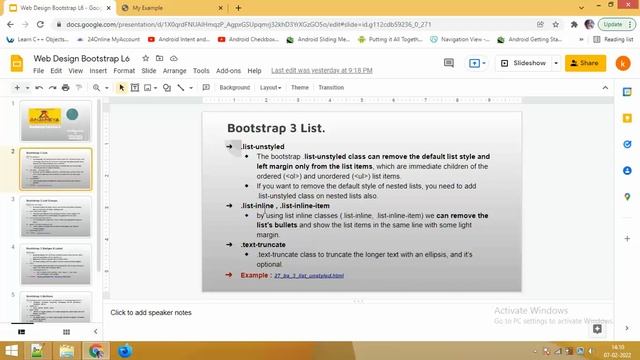Viewport: 640px width, 360px height.
Task: Open Contacts side panel
Action: click(627, 170)
